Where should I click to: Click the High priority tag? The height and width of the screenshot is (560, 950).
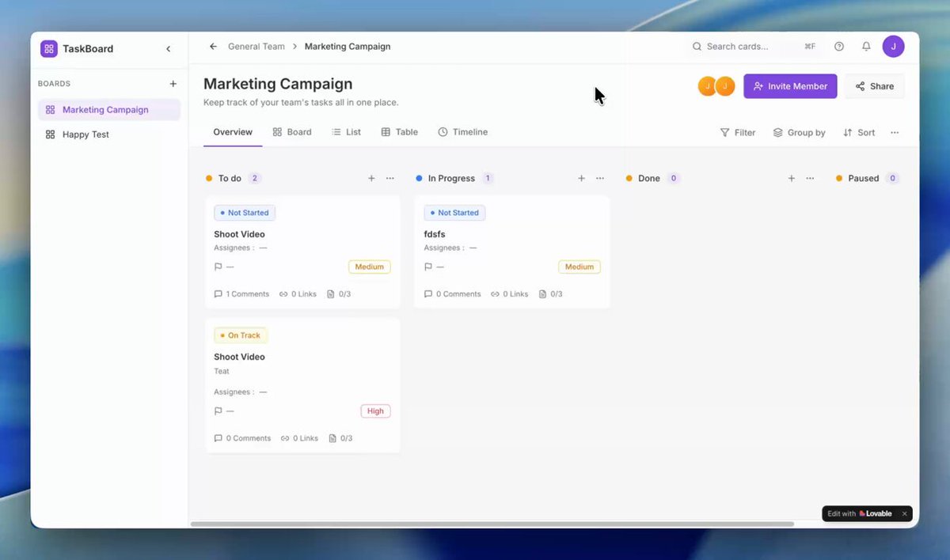click(x=375, y=411)
